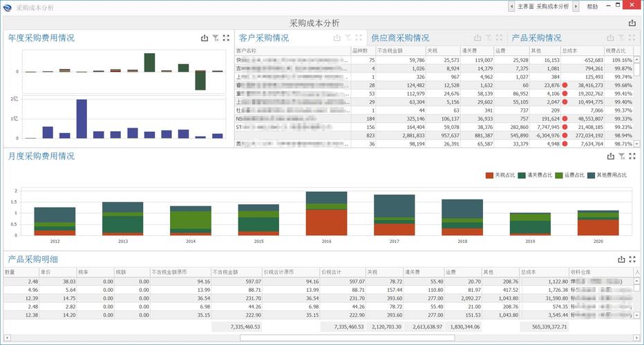Image resolution: width=644 pixels, height=345 pixels.
Task: Maximize the 月度采购费用情况 panel
Action: (632, 157)
